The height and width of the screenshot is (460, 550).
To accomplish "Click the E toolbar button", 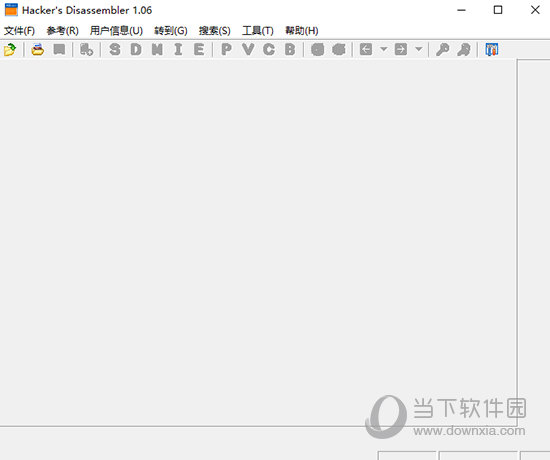I will (199, 49).
